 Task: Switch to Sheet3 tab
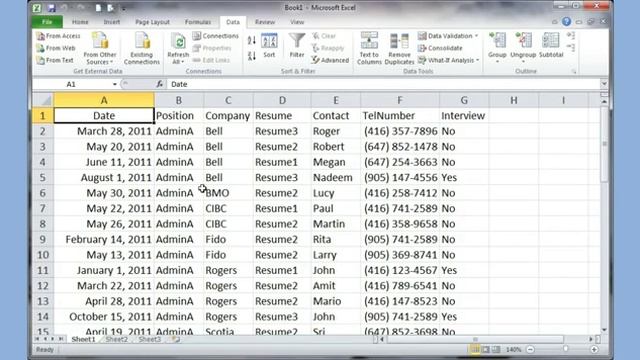(x=149, y=339)
